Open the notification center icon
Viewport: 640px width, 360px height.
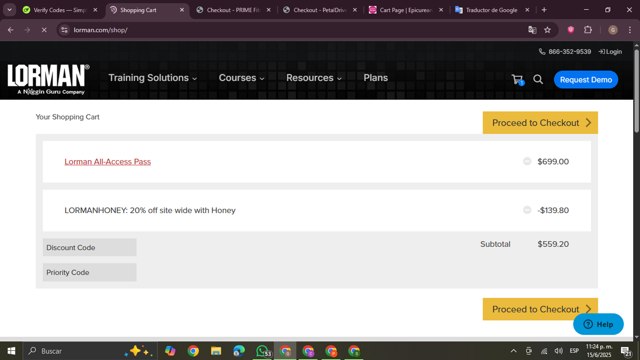pos(626,351)
